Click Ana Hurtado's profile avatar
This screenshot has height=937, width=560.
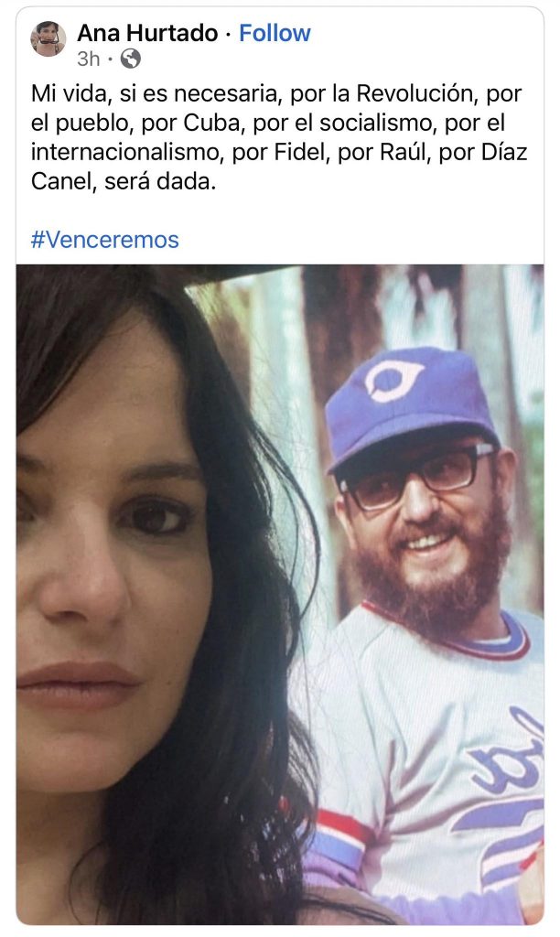(x=48, y=39)
